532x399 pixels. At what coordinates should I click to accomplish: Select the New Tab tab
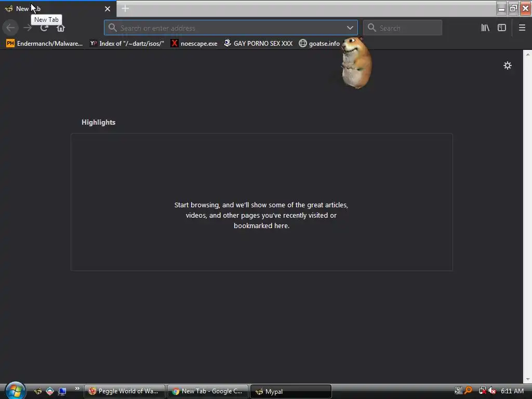58,9
